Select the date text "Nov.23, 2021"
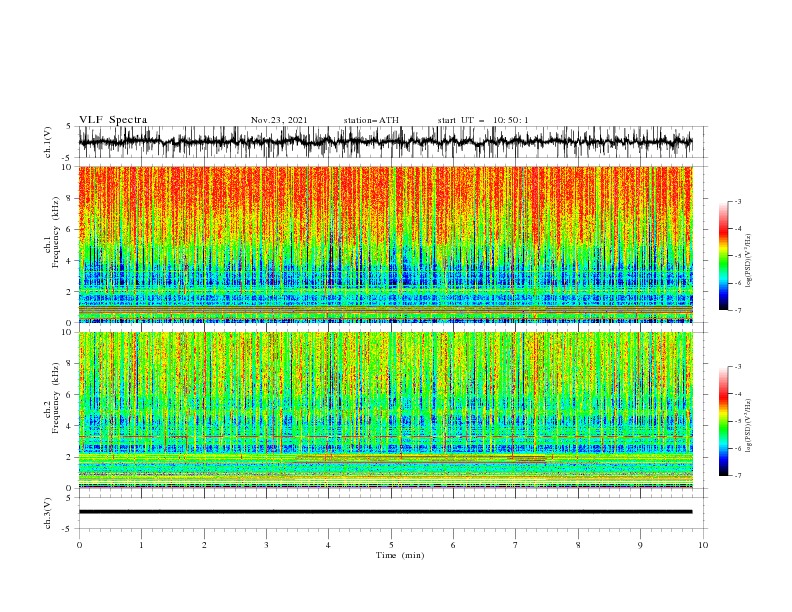Image resolution: width=792 pixels, height=612 pixels. tap(279, 120)
